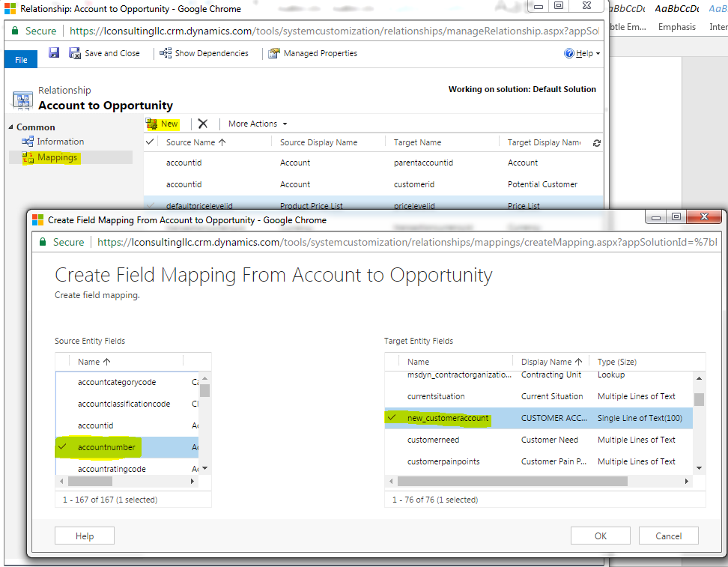Sort by Source Display Name column

[x=318, y=142]
